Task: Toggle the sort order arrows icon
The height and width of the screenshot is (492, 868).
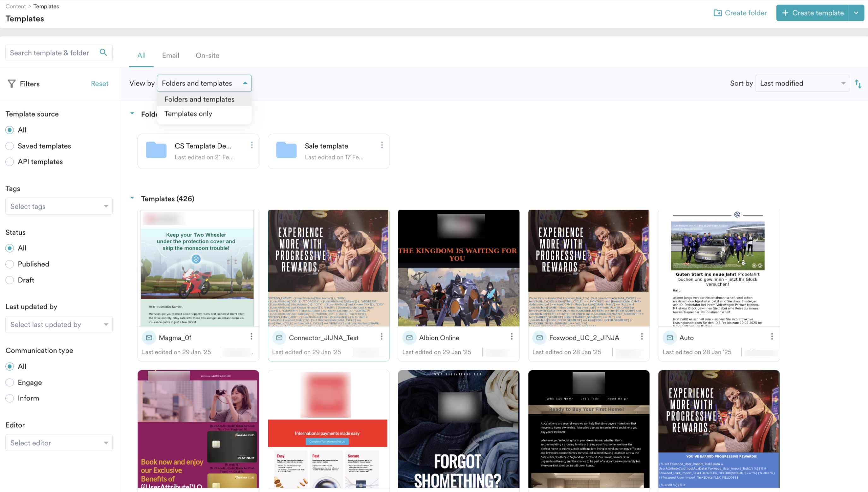Action: click(858, 84)
